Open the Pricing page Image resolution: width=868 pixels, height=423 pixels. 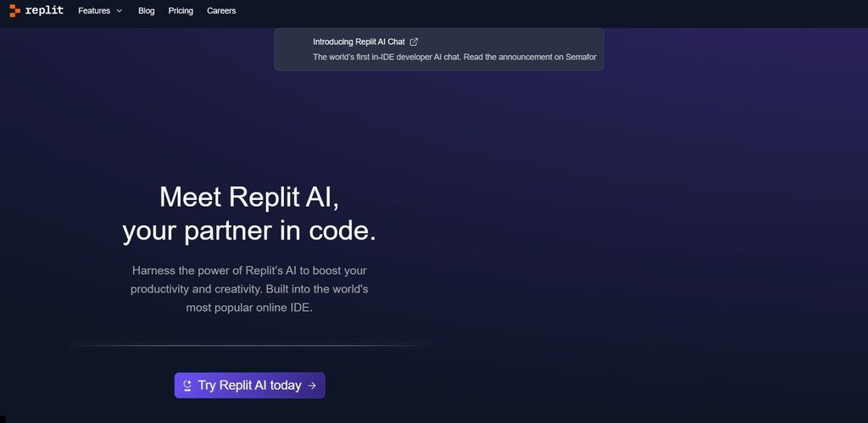[181, 11]
